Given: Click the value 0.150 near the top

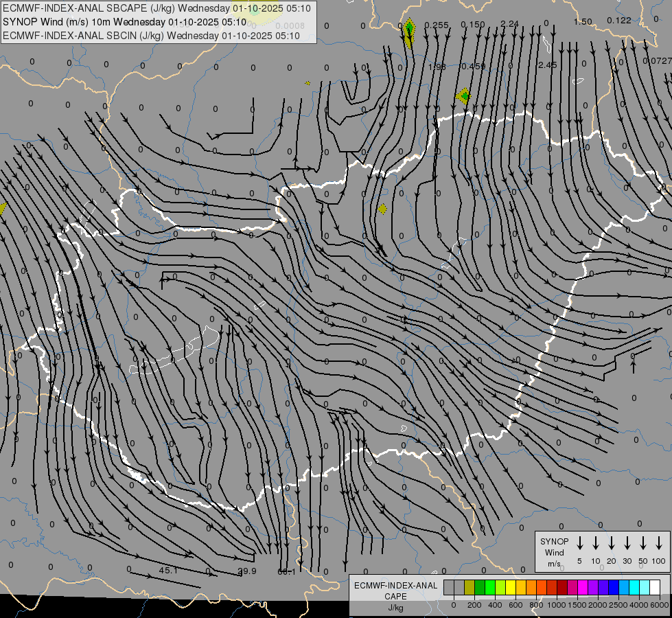Looking at the screenshot, I should (473, 25).
